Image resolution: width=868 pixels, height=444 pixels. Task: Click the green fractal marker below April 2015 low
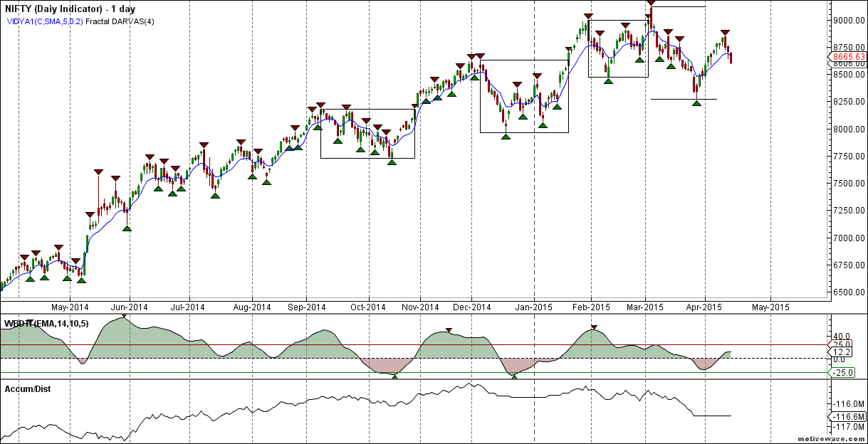point(697,103)
